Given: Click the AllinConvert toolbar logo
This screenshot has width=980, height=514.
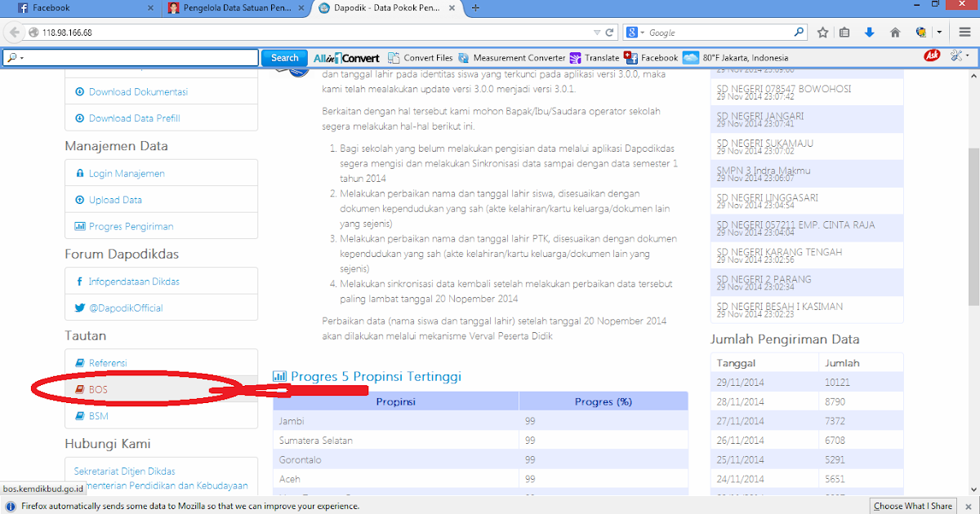Looking at the screenshot, I should point(347,58).
